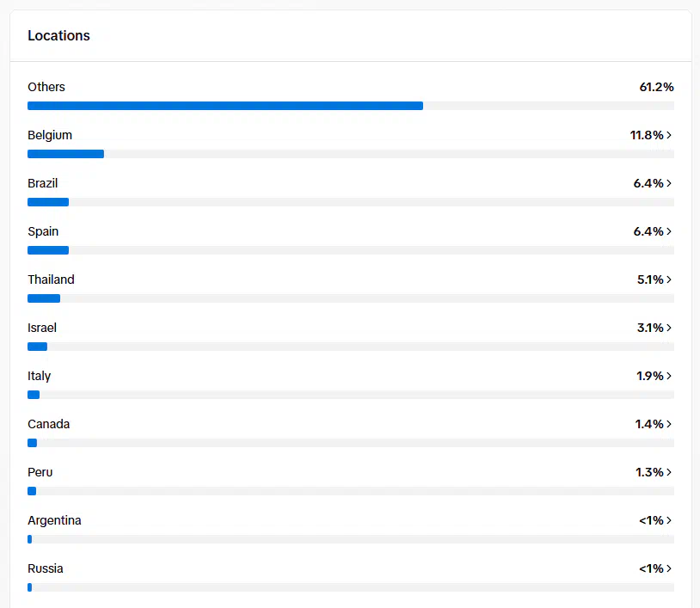
Task: Expand the Spain location chevron
Action: [669, 231]
